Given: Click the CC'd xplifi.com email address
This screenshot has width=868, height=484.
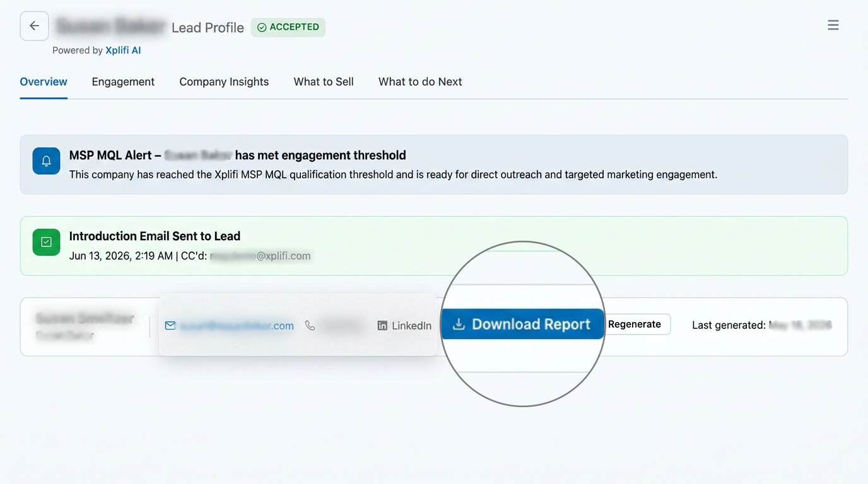Looking at the screenshot, I should 261,256.
